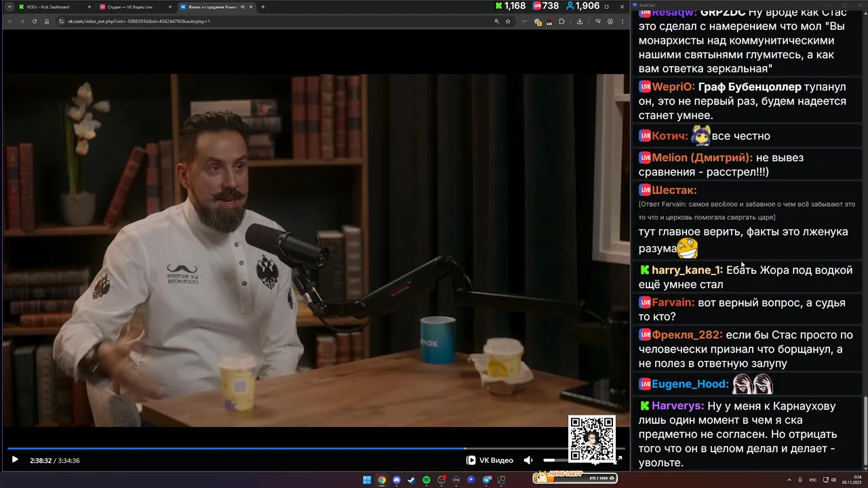Open the system volume tray icon
The width and height of the screenshot is (868, 488).
[x=835, y=480]
